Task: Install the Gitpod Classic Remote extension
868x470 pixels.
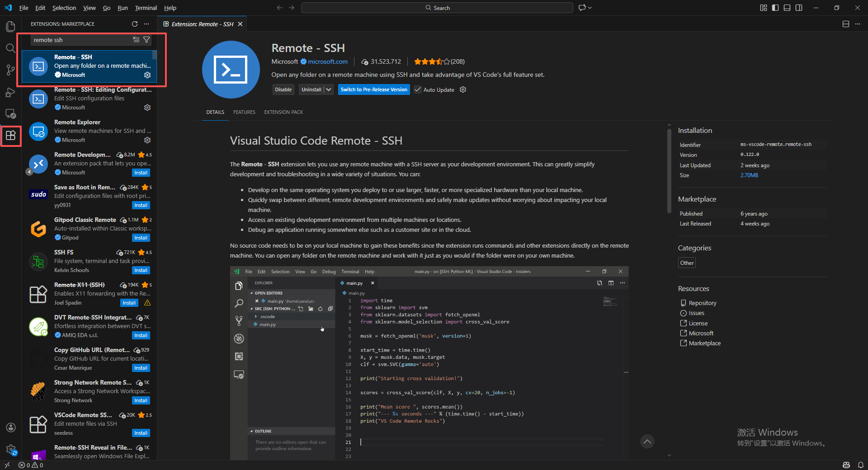Action: click(141, 238)
